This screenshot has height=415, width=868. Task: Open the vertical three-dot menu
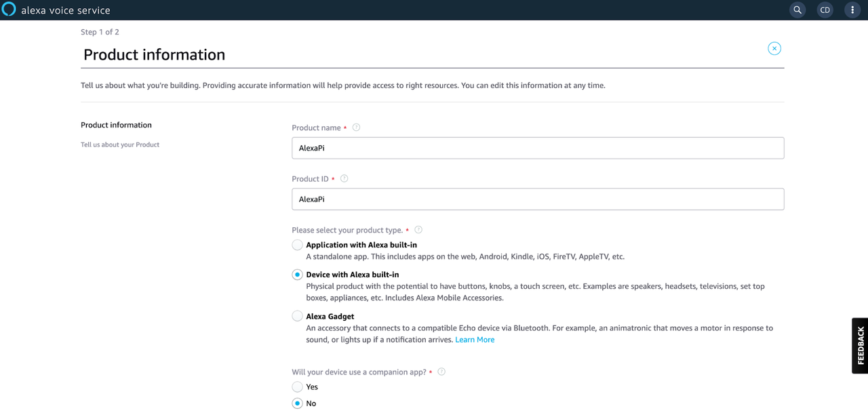(x=852, y=10)
